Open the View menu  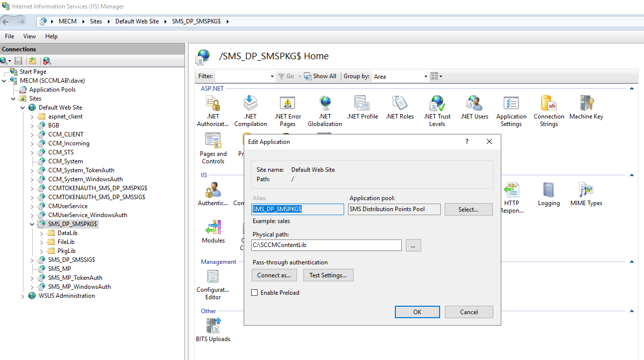click(29, 36)
